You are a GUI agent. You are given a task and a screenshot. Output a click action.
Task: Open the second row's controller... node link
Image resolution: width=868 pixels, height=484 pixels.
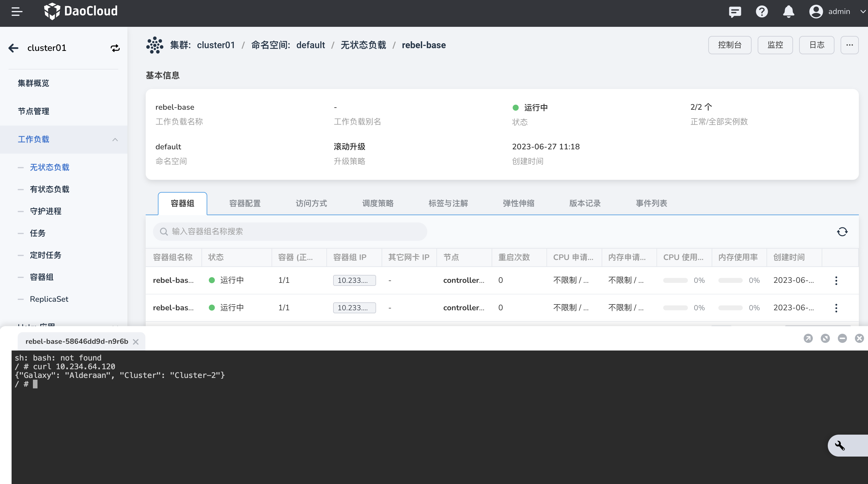464,308
